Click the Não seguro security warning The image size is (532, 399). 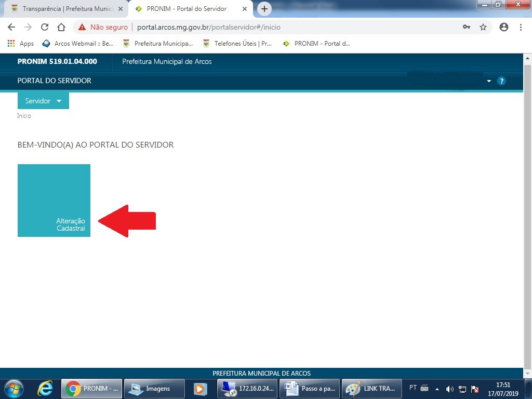[x=103, y=27]
